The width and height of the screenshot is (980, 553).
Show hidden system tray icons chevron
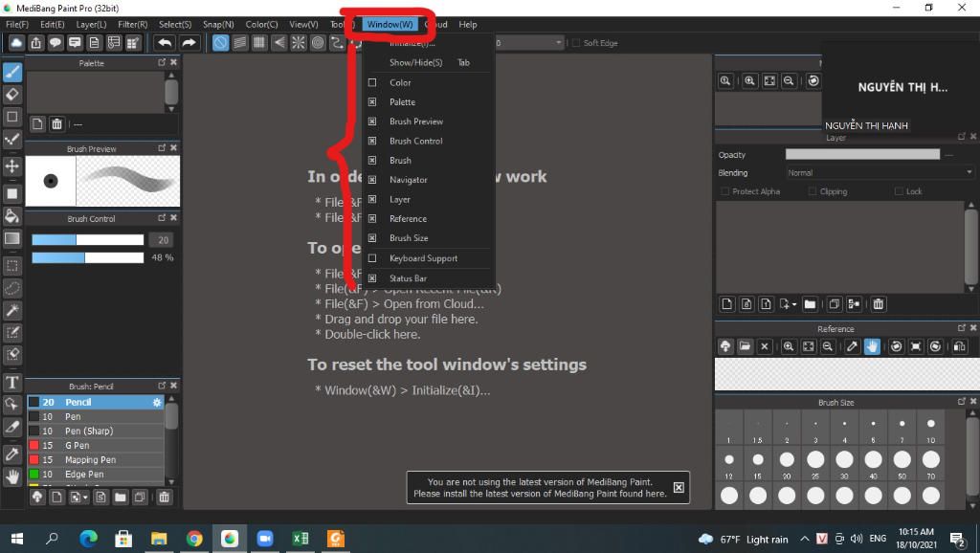point(804,539)
